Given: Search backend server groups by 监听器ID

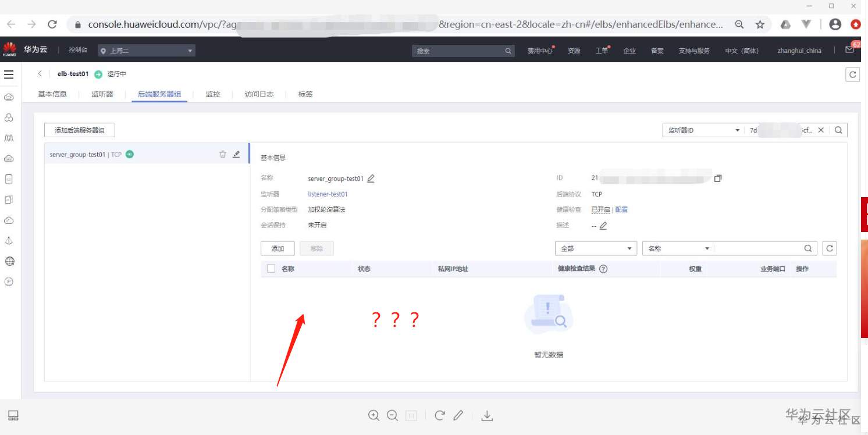Looking at the screenshot, I should coord(838,130).
